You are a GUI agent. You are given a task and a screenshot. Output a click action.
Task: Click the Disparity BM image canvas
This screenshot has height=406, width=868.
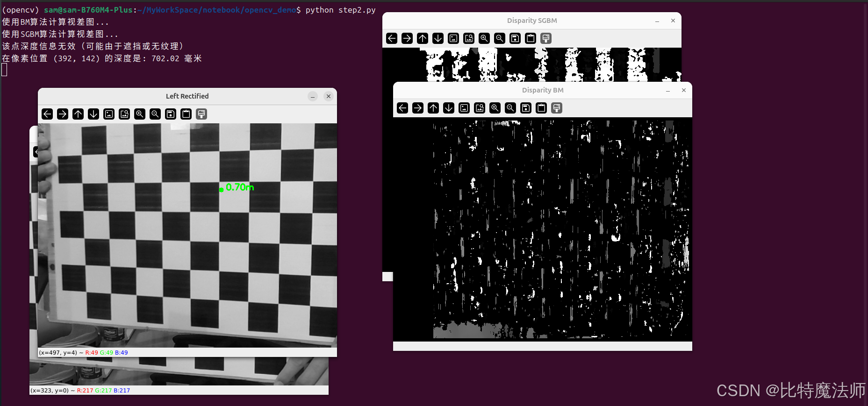(542, 229)
